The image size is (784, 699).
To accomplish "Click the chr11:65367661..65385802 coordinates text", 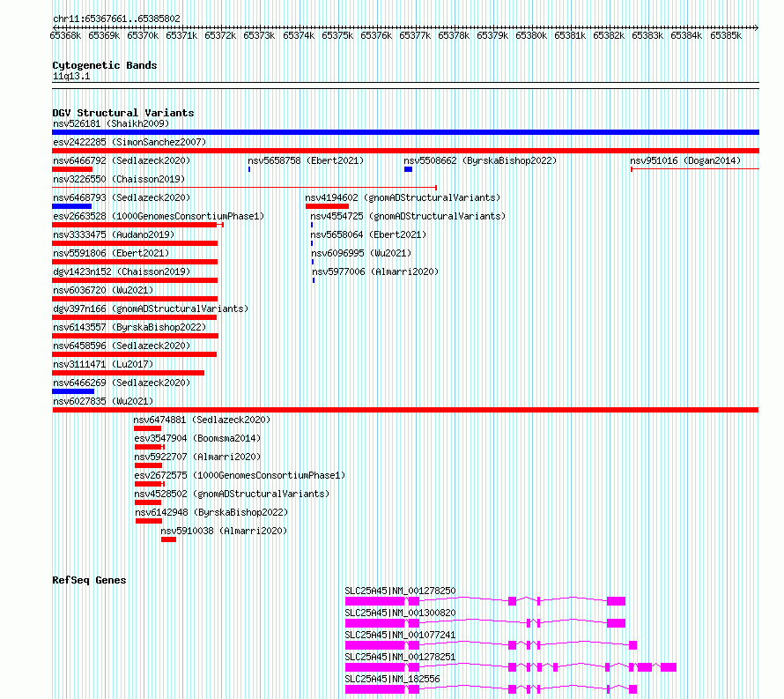I will pos(116,19).
